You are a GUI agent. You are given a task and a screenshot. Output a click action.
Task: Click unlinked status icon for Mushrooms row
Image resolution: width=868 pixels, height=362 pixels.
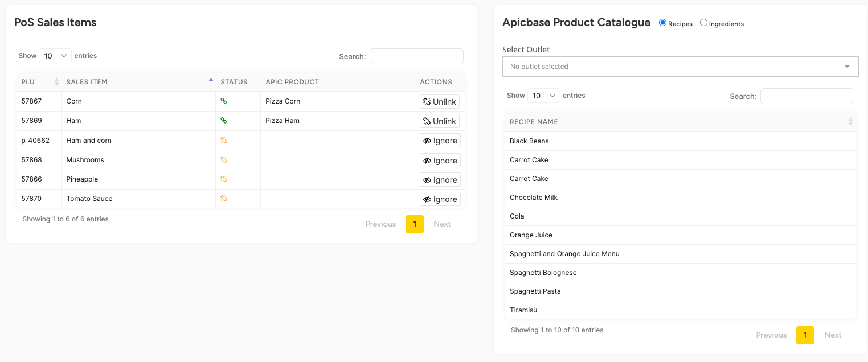point(224,160)
